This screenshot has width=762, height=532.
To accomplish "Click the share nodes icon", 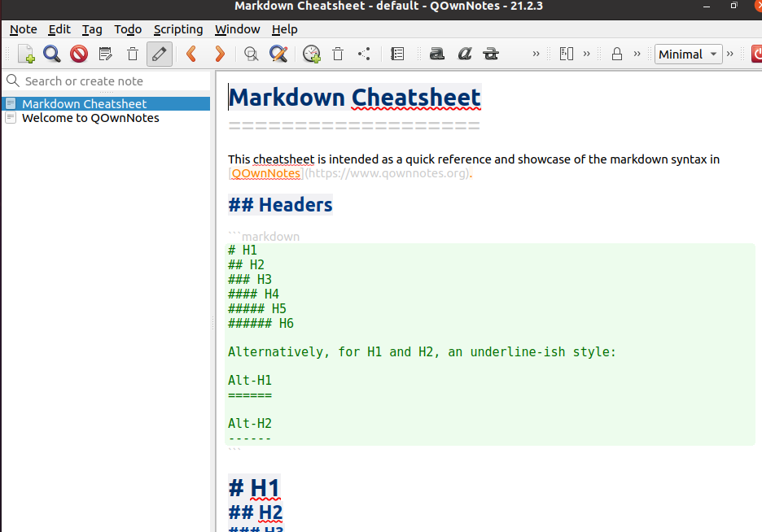I will point(364,54).
